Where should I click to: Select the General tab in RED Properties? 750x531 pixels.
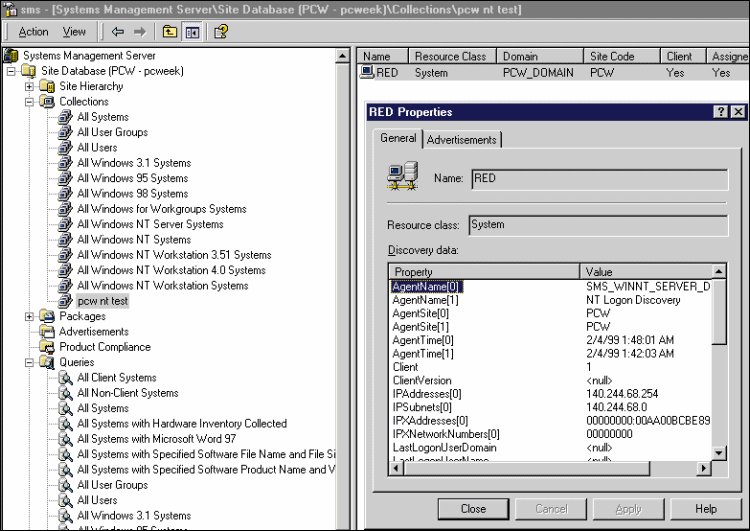click(398, 138)
